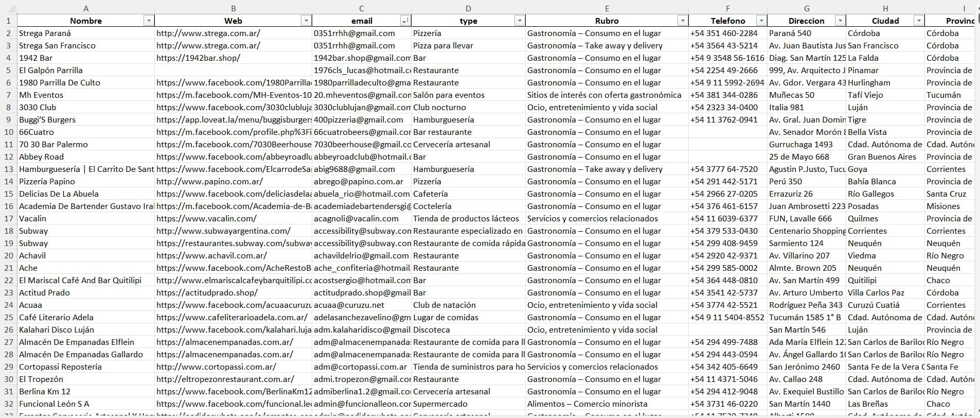The image size is (980, 418).
Task: Click the 'http://www.cortopassi.com.ar/' web cell
Action: point(234,367)
